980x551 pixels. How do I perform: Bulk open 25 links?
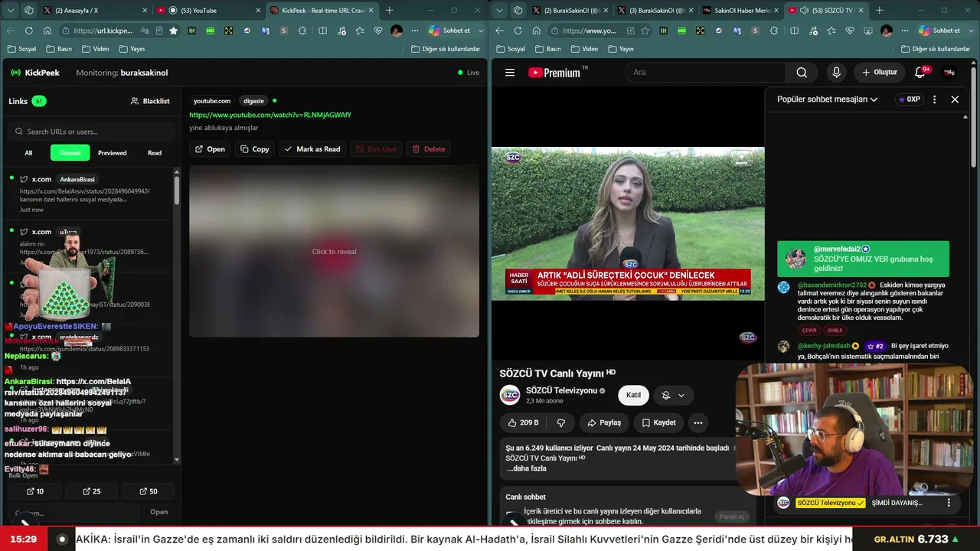pos(91,491)
